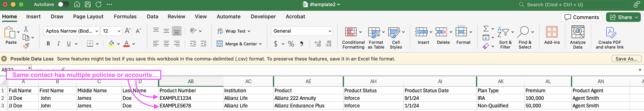Viewport: 644px width, 111px height.
Task: Expand the workbook title #template2 chevron
Action: [339, 5]
